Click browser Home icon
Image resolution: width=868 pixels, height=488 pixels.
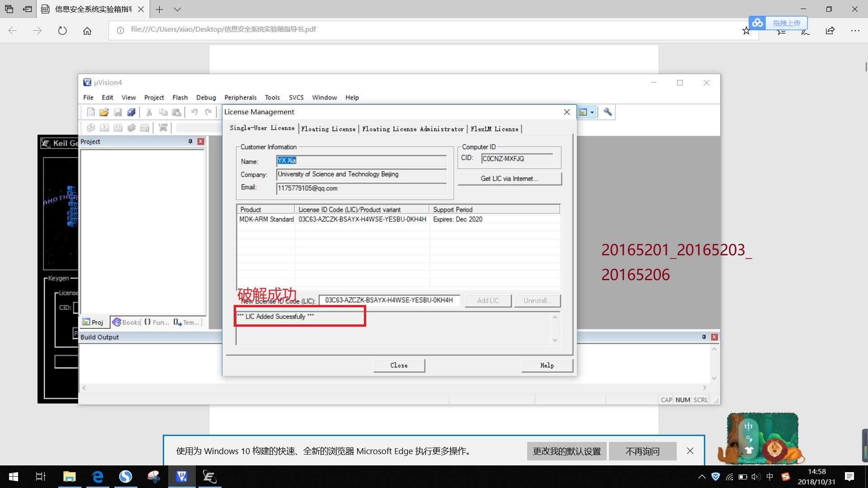[87, 31]
